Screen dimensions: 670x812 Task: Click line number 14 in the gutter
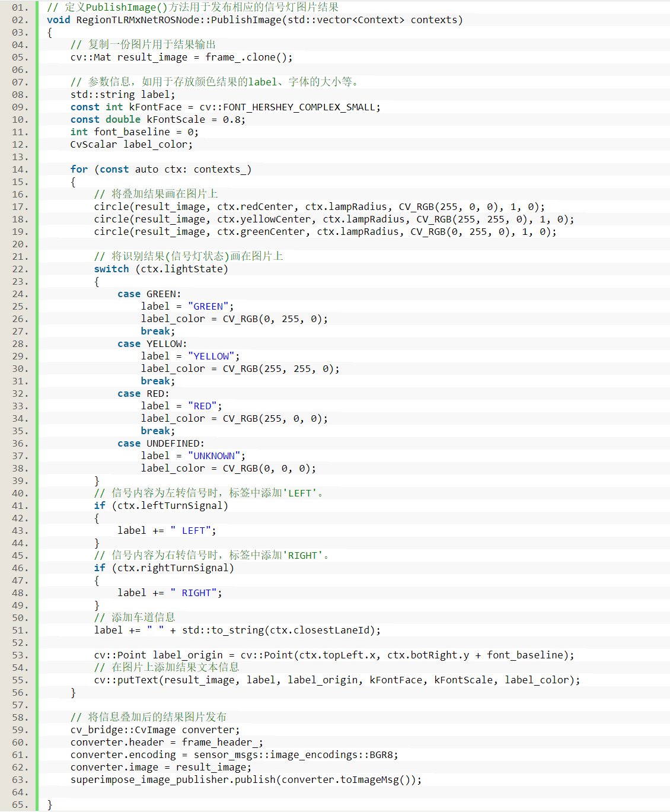click(x=19, y=169)
